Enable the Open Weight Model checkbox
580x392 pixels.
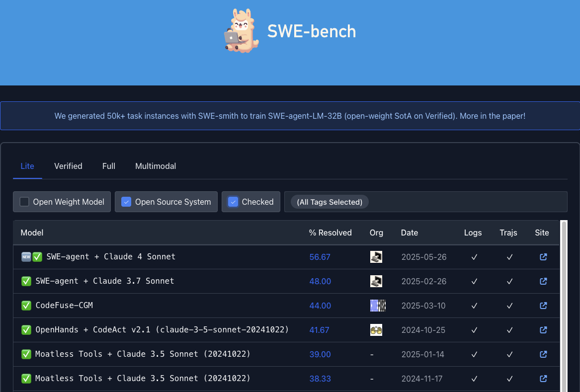tap(24, 202)
